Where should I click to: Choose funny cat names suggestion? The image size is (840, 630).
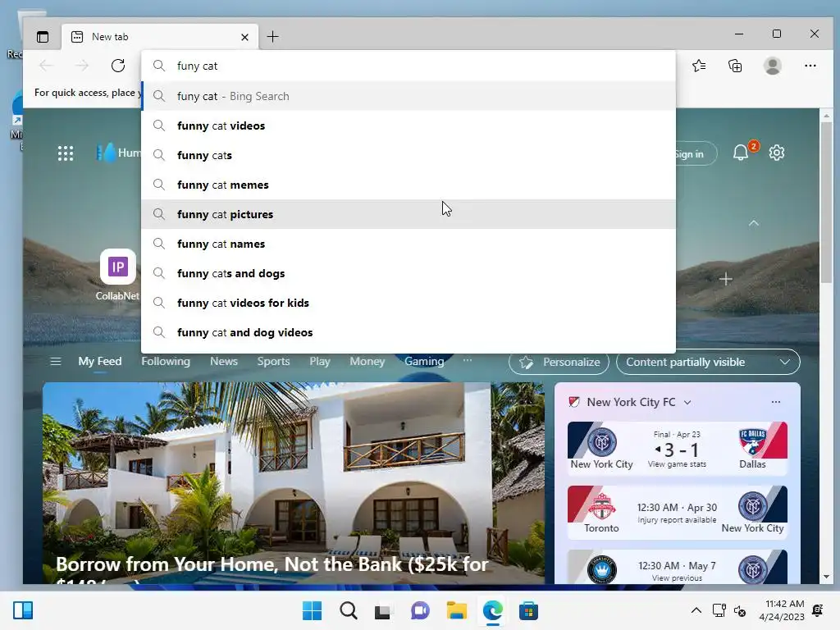point(409,244)
